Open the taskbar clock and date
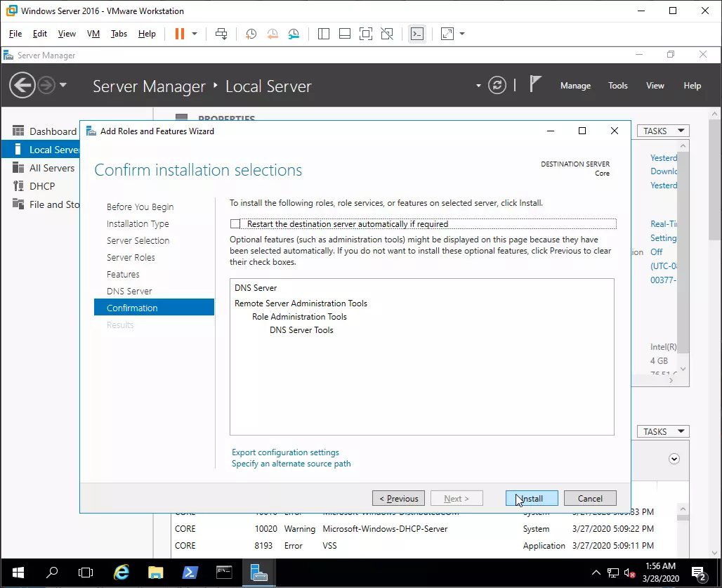 click(661, 573)
